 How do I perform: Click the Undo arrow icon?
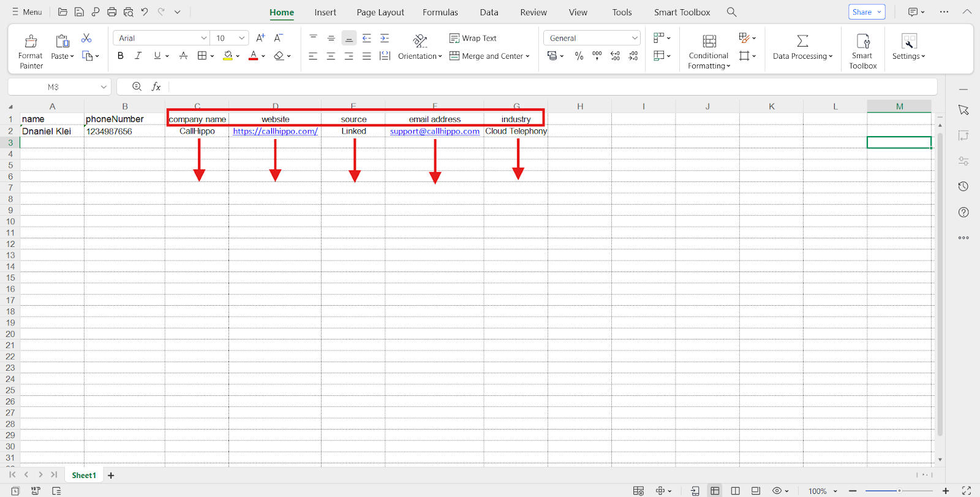pos(145,12)
